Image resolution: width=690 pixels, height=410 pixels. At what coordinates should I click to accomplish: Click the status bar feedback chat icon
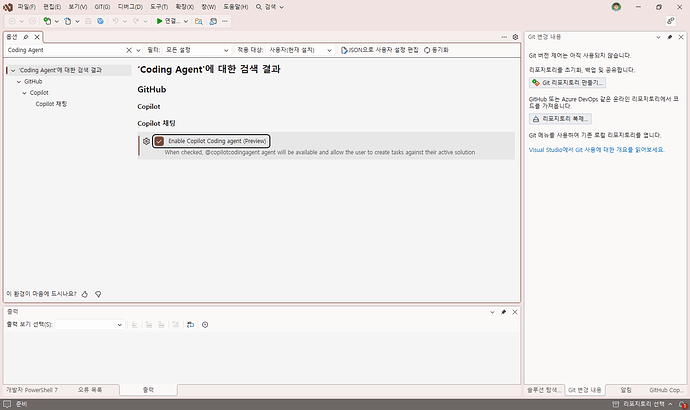7,404
